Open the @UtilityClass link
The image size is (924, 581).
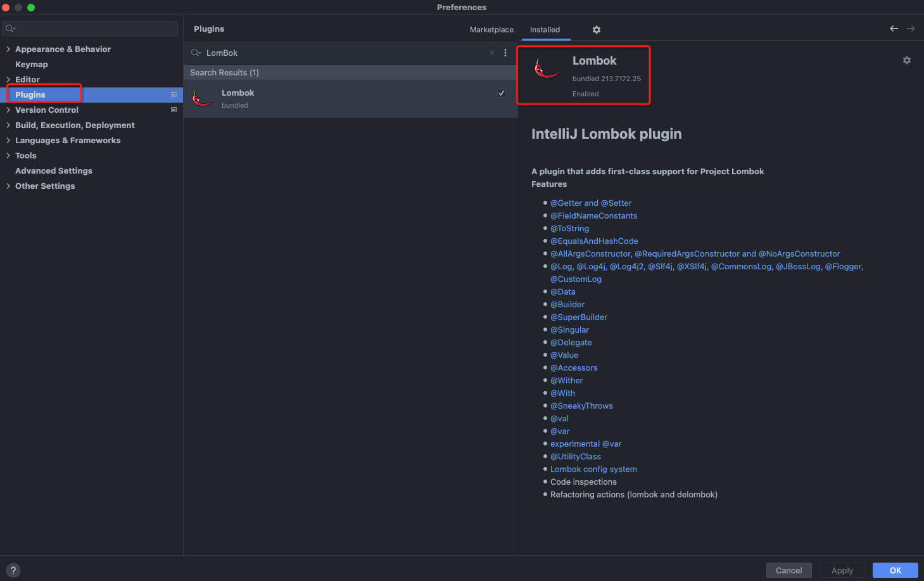pos(576,456)
